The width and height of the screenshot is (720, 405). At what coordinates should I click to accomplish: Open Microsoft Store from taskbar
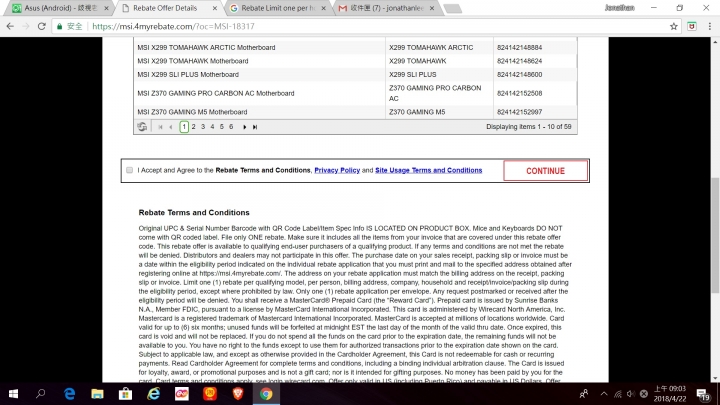(125, 394)
